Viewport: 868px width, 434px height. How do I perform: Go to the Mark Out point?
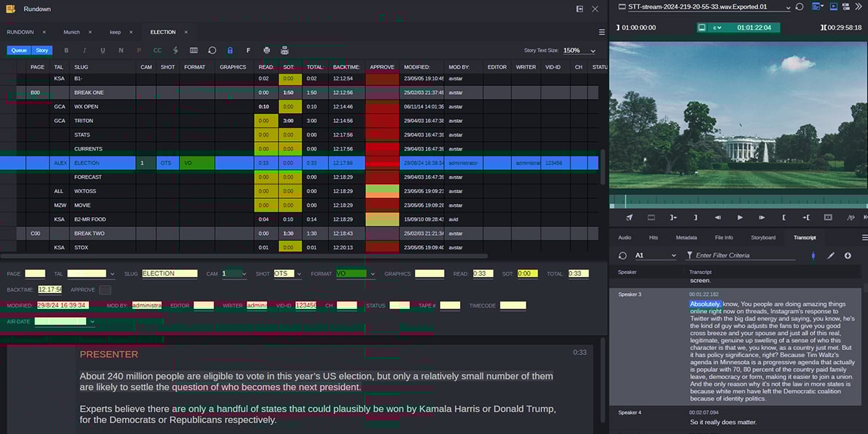coord(673,217)
